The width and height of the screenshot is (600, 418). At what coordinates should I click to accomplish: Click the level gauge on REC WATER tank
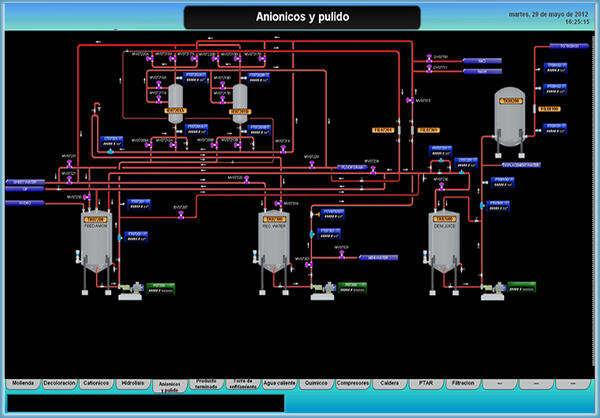click(x=254, y=256)
